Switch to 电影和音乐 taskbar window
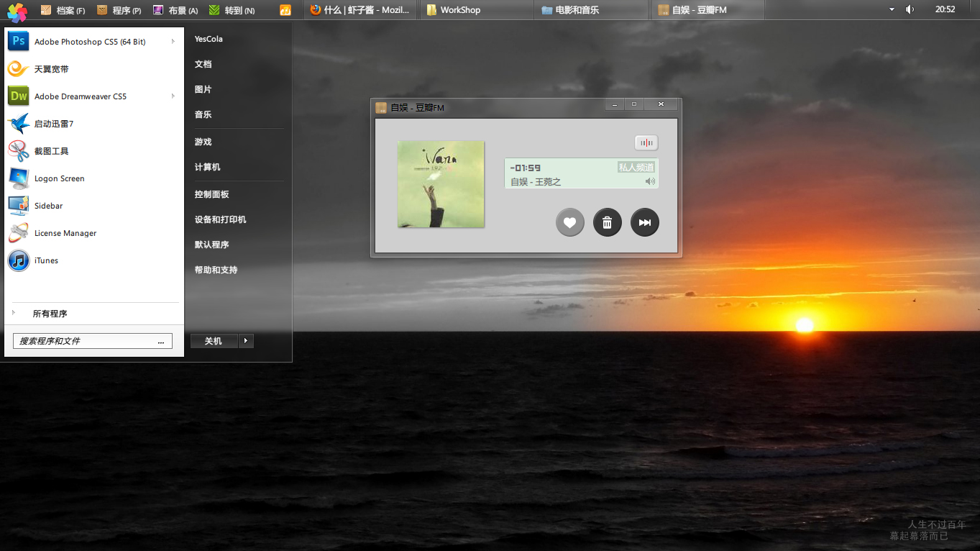The height and width of the screenshot is (551, 980). (x=592, y=10)
